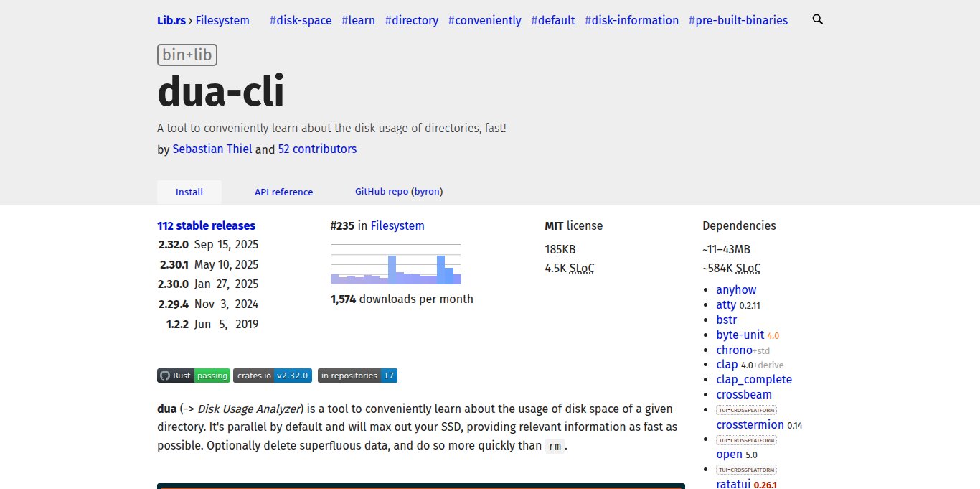
Task: Select the #disk-information keyword tag
Action: coord(632,20)
